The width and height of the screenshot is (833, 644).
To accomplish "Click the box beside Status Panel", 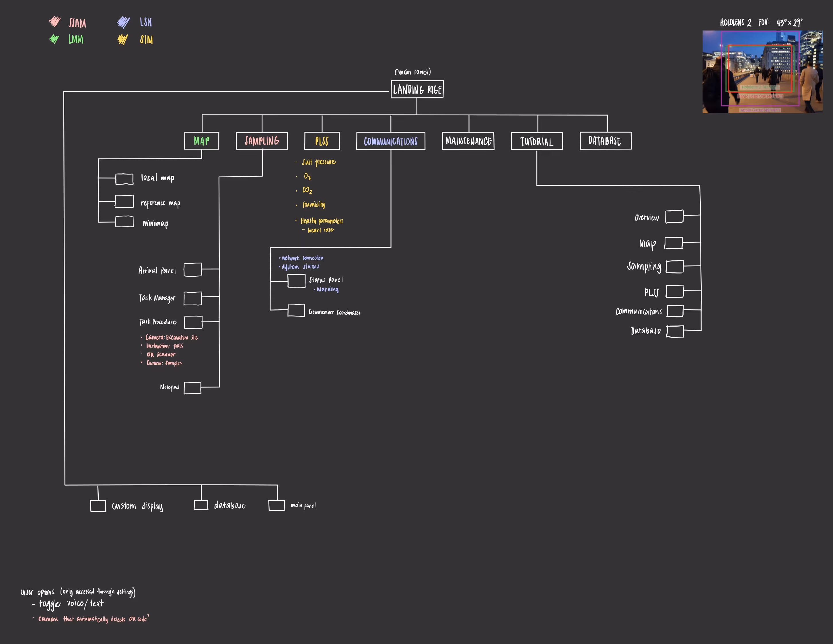I will [296, 281].
